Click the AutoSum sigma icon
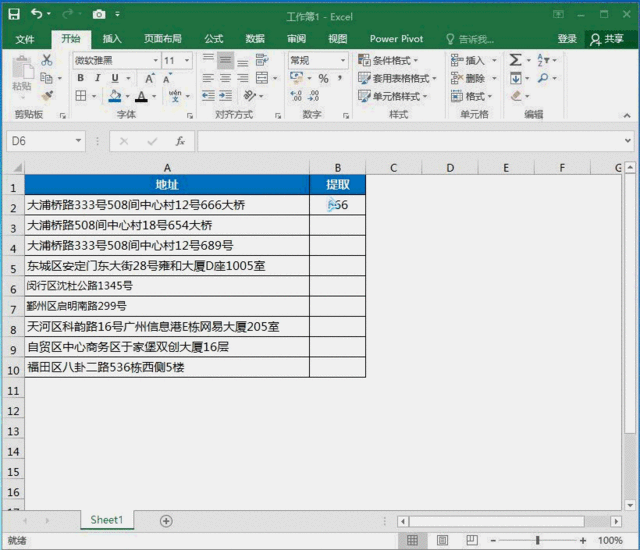The width and height of the screenshot is (640, 550). 515,60
